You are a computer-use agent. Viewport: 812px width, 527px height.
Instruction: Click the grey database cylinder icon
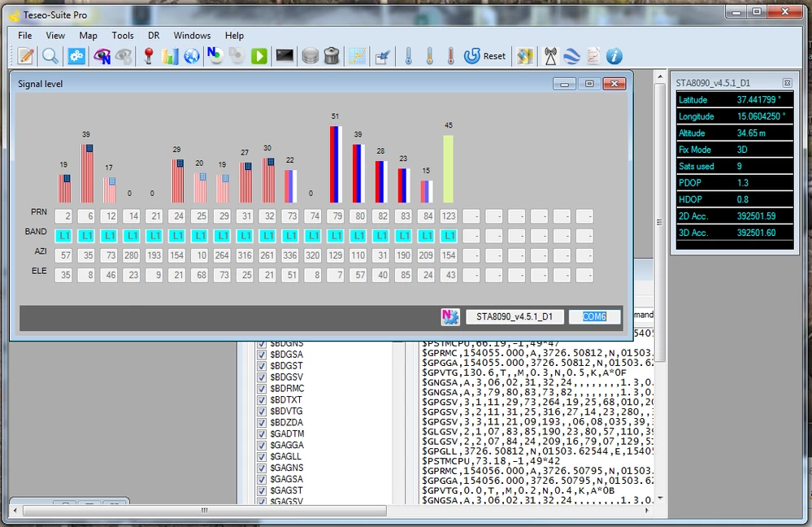tap(310, 56)
